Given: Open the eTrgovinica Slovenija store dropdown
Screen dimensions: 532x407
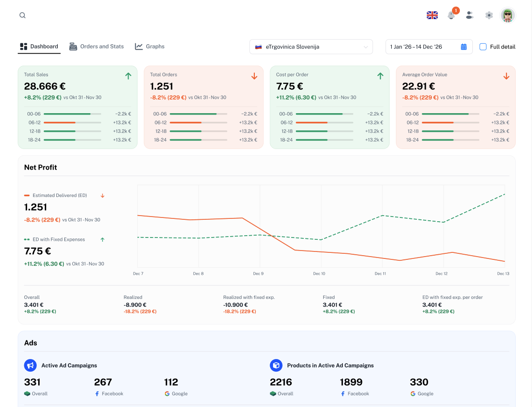Looking at the screenshot, I should (311, 47).
